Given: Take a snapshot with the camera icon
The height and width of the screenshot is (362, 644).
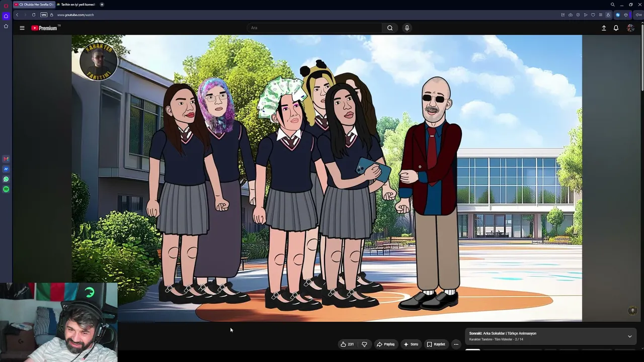Looking at the screenshot, I should (570, 15).
